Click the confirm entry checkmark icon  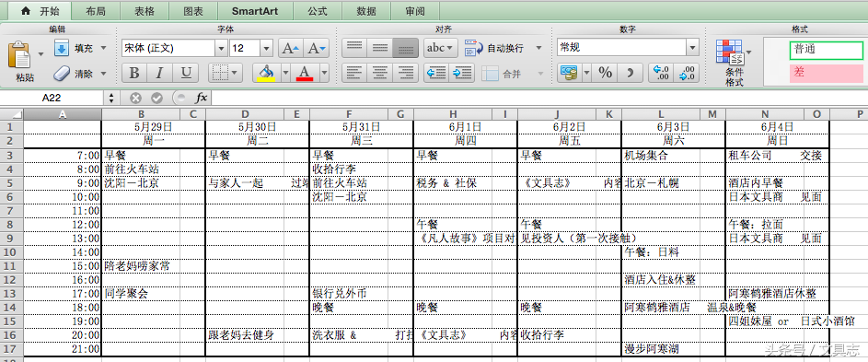(157, 99)
